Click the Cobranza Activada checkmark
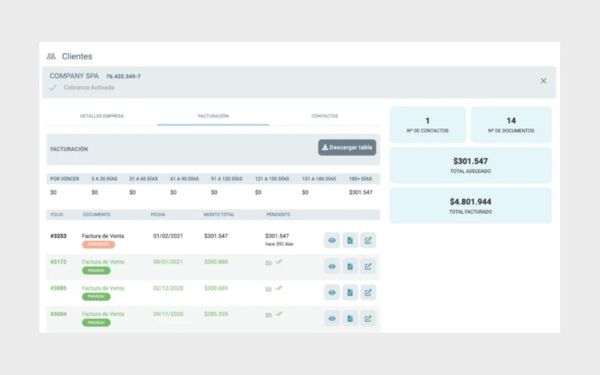Image resolution: width=600 pixels, height=375 pixels. (x=53, y=87)
